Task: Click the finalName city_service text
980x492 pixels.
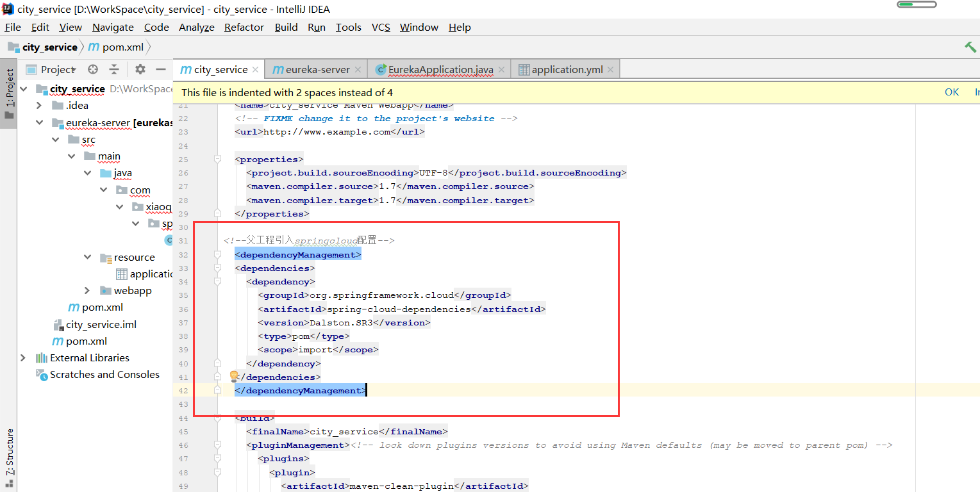Action: pyautogui.click(x=344, y=431)
